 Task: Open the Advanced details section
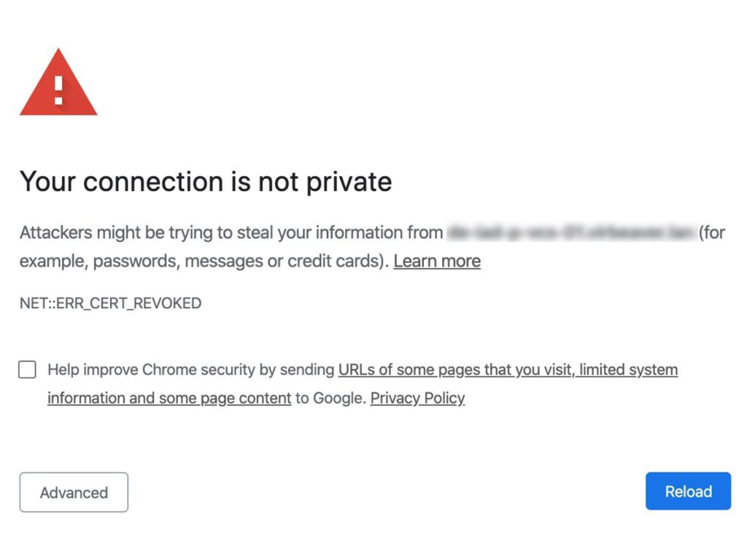pos(74,492)
